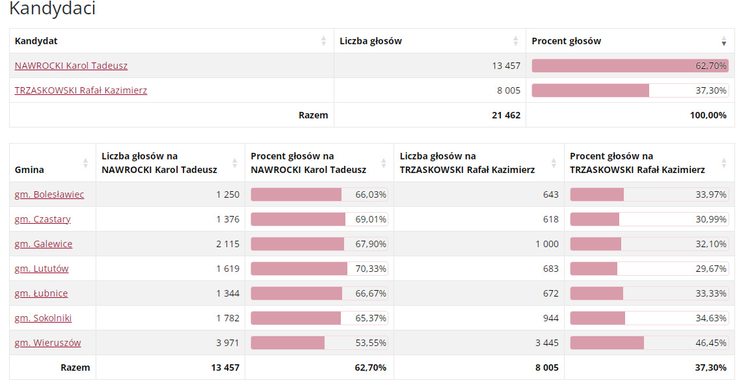Click Trzaskowski's 37,30% progress bar
This screenshot has width=750, height=387.
(x=630, y=90)
